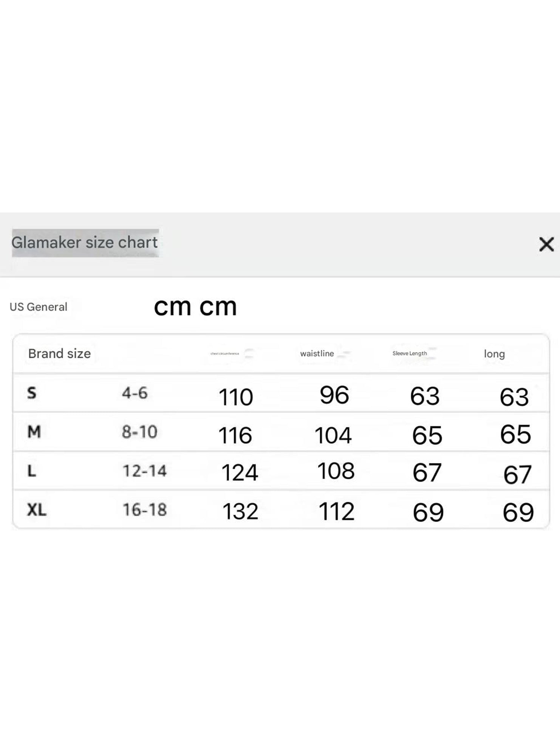Select the cm cm unit label
The height and width of the screenshot is (743, 560).
[x=195, y=306]
